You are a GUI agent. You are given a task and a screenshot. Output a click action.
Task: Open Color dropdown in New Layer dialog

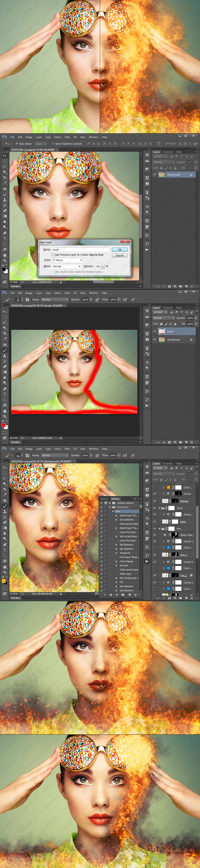click(x=67, y=260)
